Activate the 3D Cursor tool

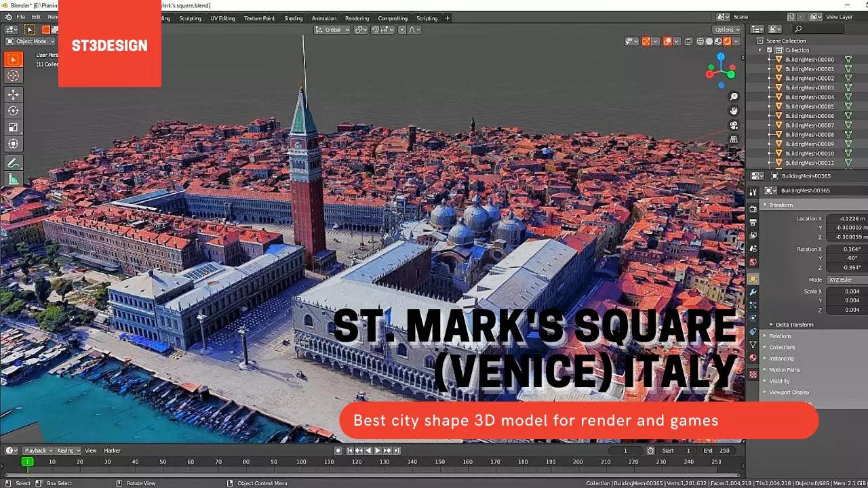coord(13,76)
